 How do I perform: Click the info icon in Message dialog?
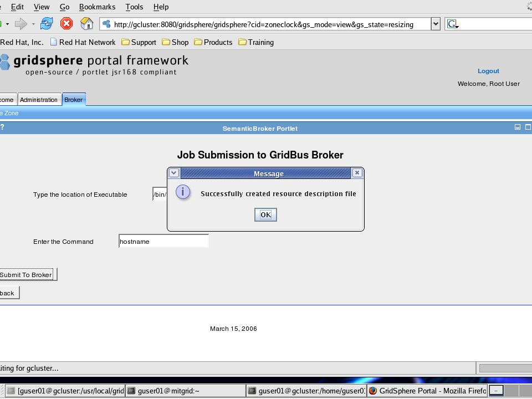[183, 192]
